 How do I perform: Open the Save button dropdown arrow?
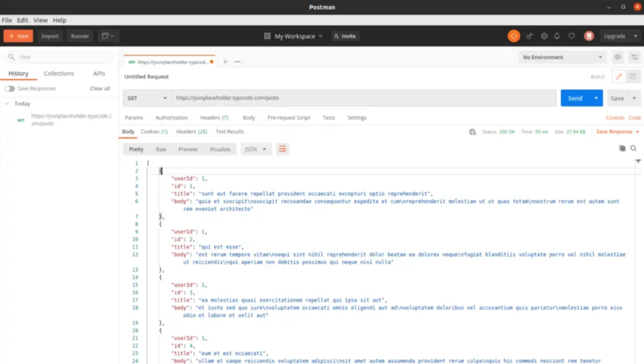point(634,98)
